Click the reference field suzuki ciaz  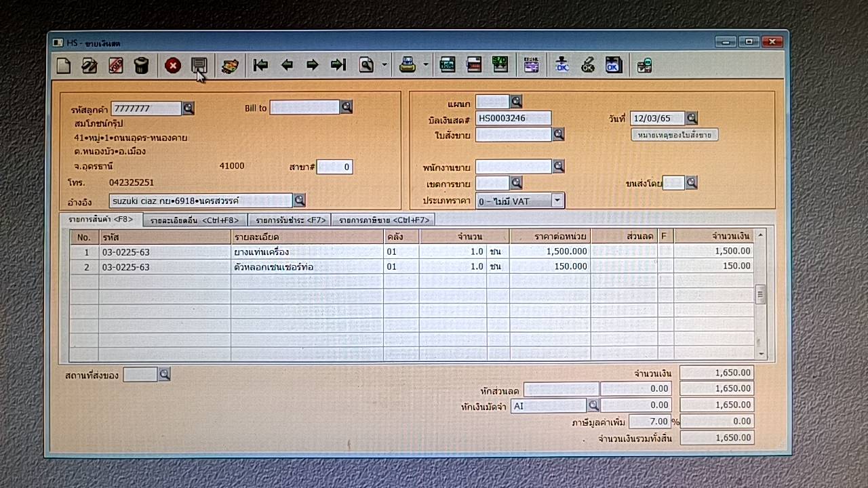pyautogui.click(x=201, y=201)
